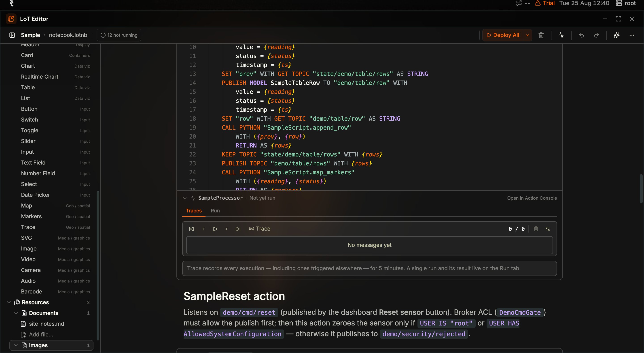Click the Documents folder icon
This screenshot has height=353, width=644.
[x=24, y=313]
